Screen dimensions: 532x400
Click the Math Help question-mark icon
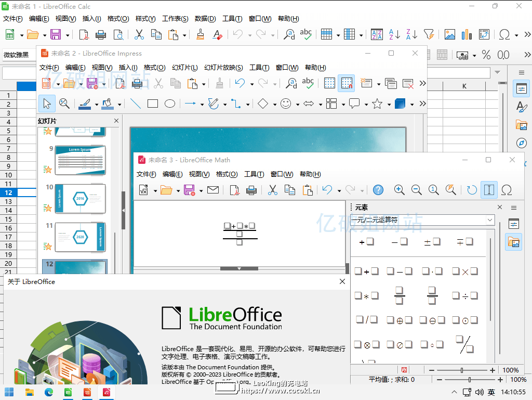coord(378,190)
